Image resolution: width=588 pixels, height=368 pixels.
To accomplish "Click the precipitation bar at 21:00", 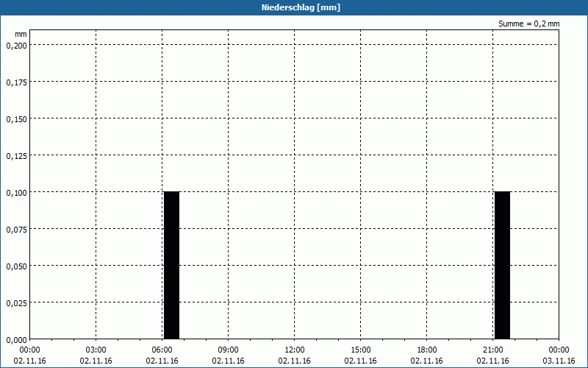I will point(503,265).
